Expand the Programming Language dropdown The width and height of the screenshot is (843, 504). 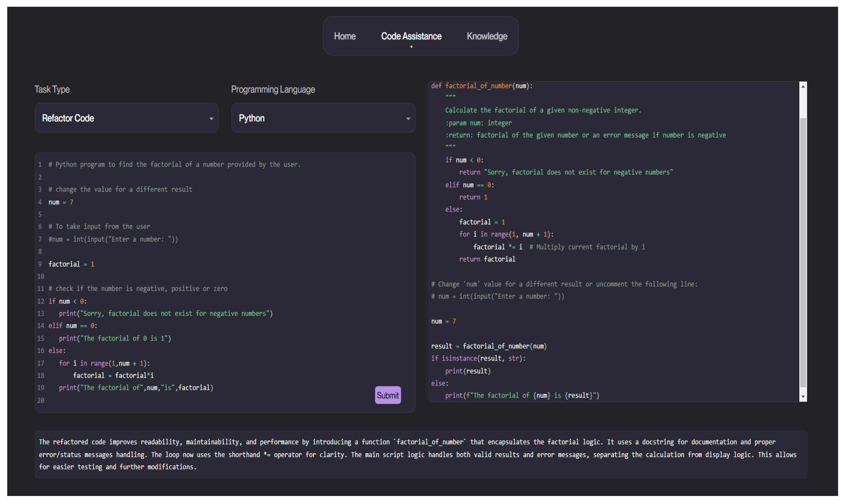323,118
